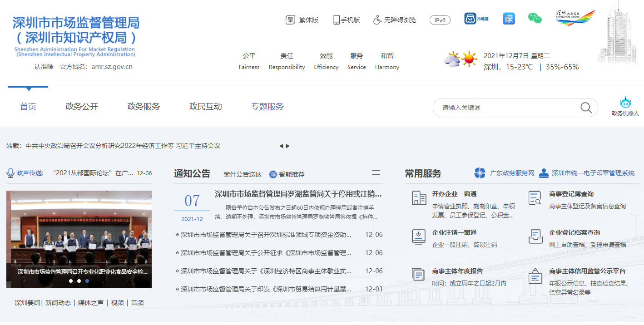
Task: Switch to the 政务公开 tab
Action: (x=81, y=107)
